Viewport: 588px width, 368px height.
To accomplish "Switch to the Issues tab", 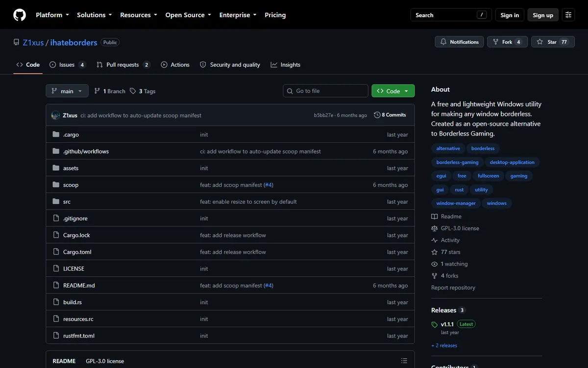I will [x=68, y=65].
